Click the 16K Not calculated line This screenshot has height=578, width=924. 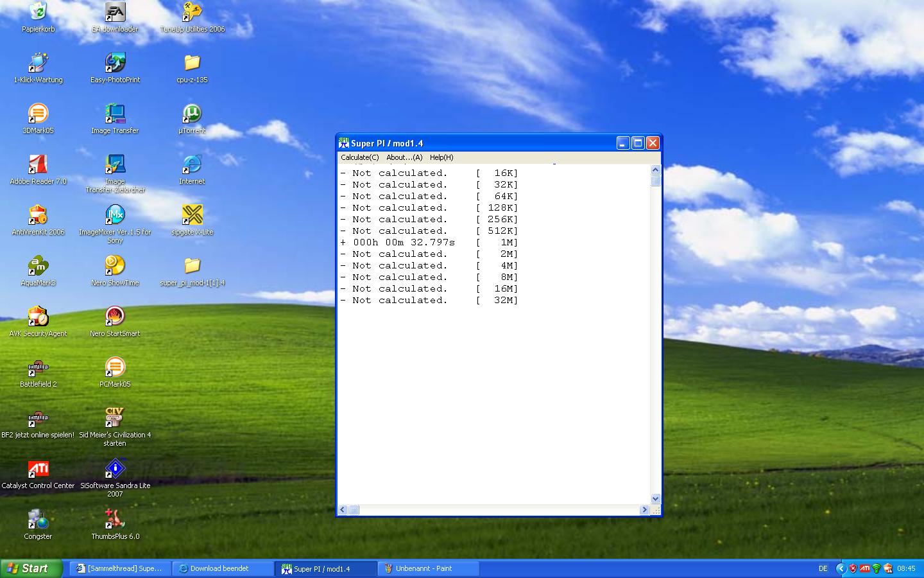point(429,173)
